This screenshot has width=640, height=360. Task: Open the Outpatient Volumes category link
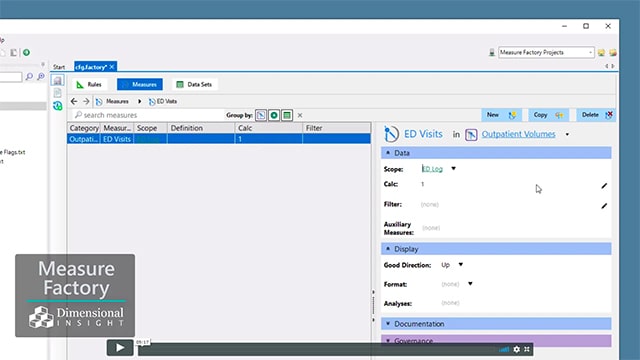click(518, 134)
